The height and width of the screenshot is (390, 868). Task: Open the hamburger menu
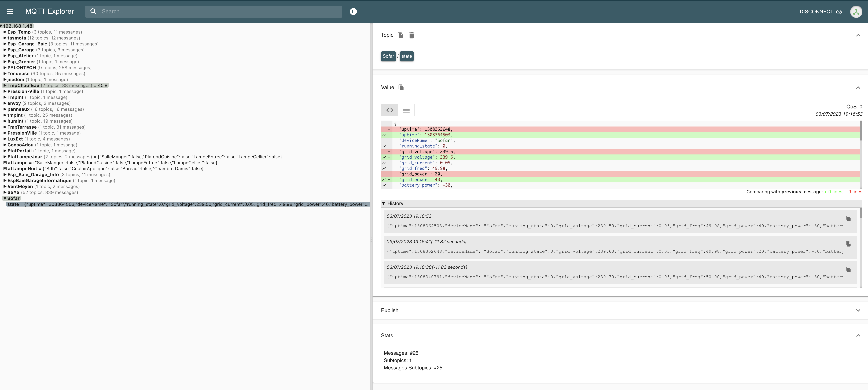[x=10, y=12]
